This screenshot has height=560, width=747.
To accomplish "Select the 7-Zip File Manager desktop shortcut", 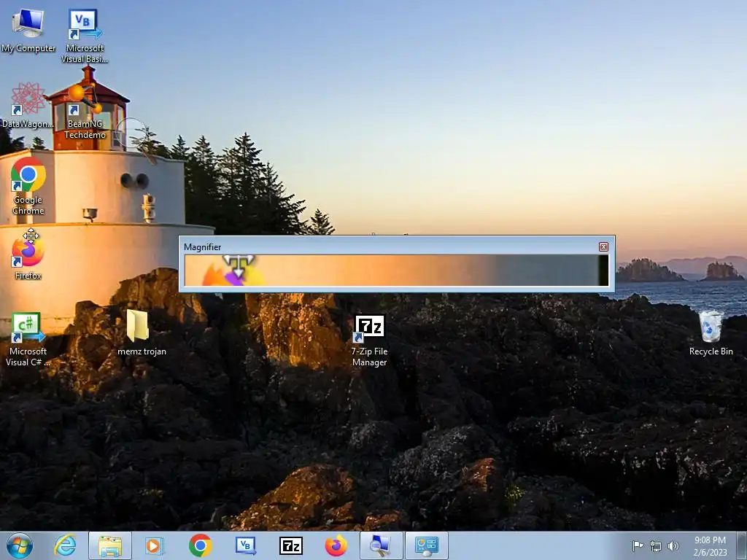I will (x=369, y=341).
